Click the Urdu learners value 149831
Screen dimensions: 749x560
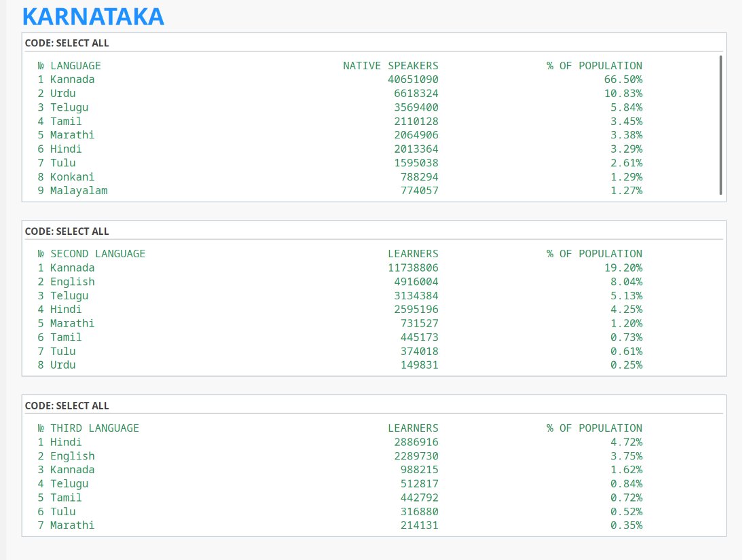click(x=419, y=365)
